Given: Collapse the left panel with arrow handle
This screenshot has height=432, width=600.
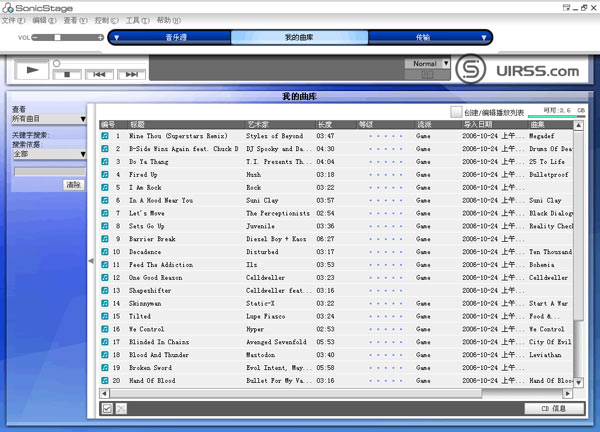Looking at the screenshot, I should point(91,261).
